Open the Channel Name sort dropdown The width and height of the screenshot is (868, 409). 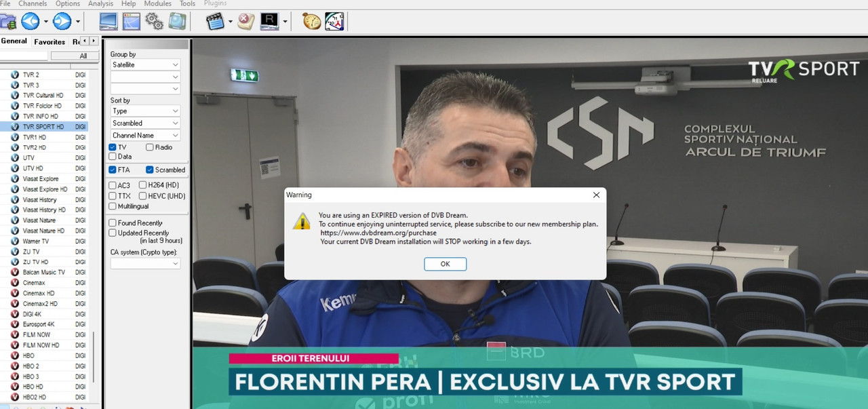pos(146,135)
